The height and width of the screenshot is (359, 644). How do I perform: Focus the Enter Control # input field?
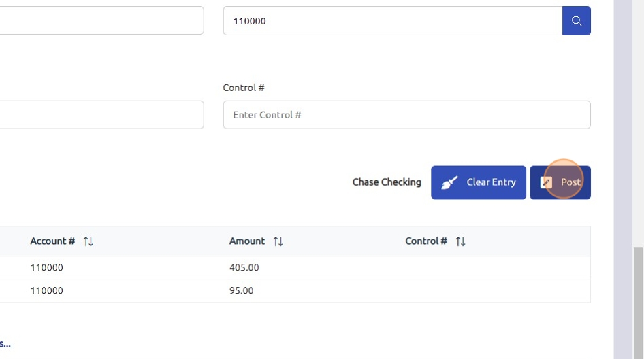(406, 115)
